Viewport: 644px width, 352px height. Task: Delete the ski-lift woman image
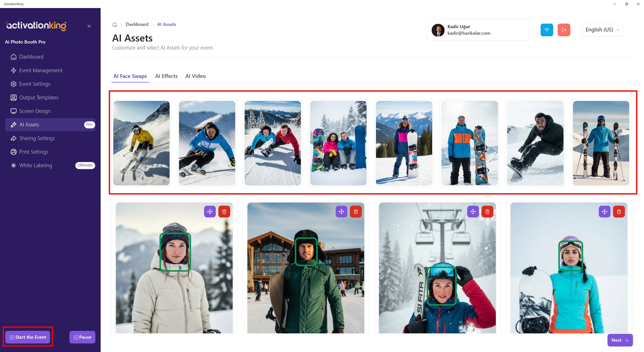pyautogui.click(x=487, y=212)
